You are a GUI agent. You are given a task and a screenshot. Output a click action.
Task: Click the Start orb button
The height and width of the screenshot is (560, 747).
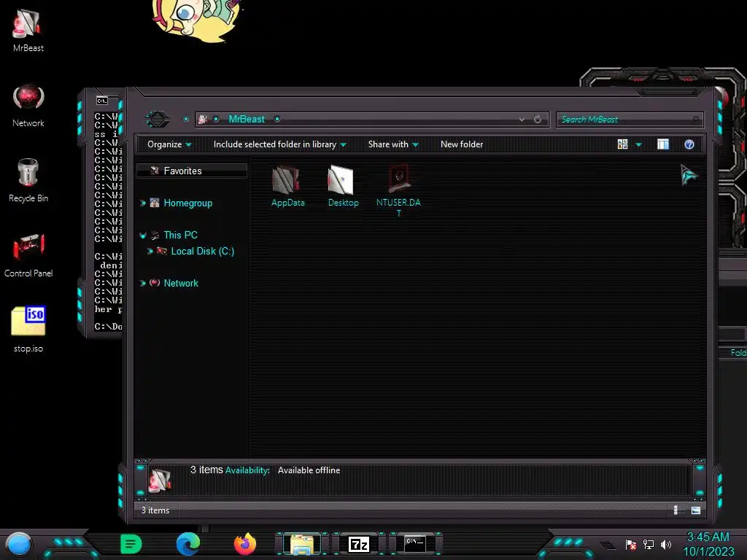pyautogui.click(x=18, y=544)
